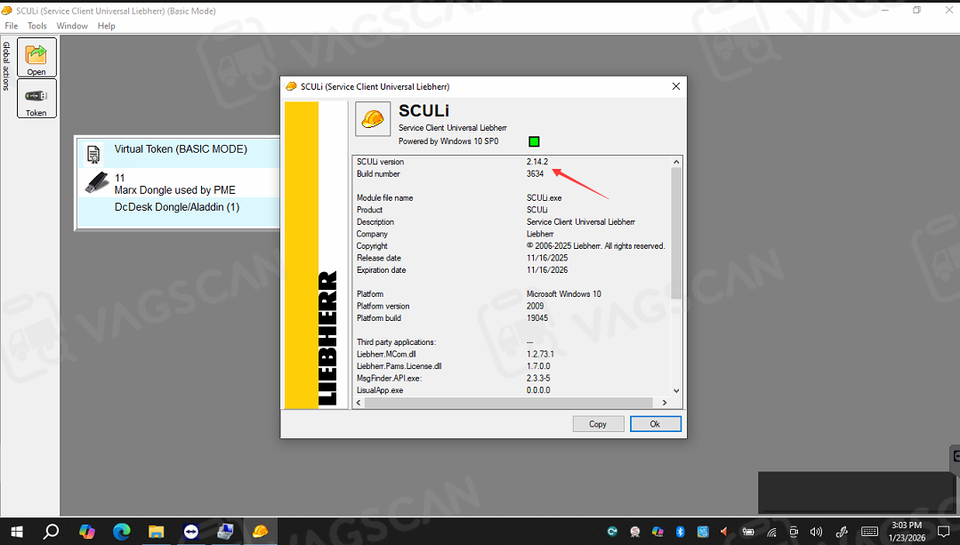Open the File menu

(11, 26)
